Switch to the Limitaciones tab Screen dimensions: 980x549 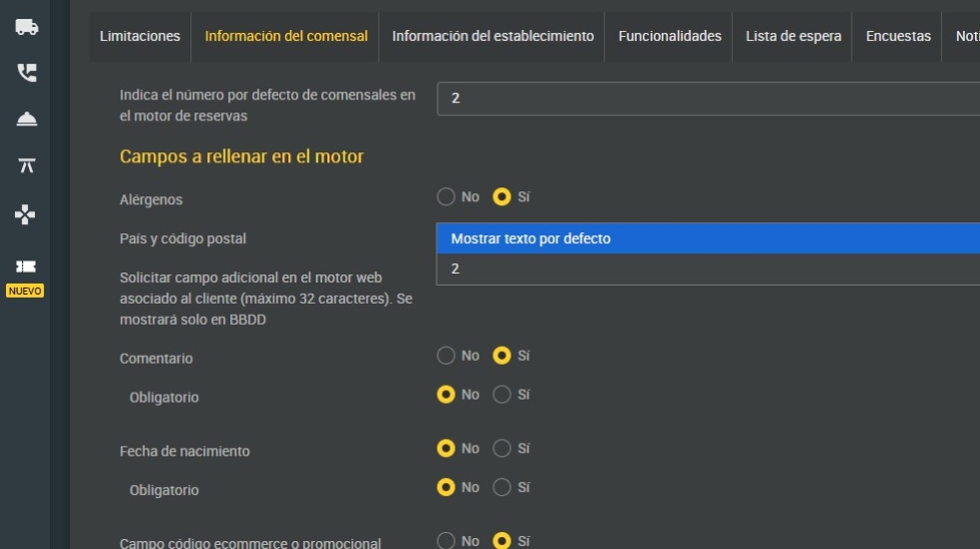[140, 36]
